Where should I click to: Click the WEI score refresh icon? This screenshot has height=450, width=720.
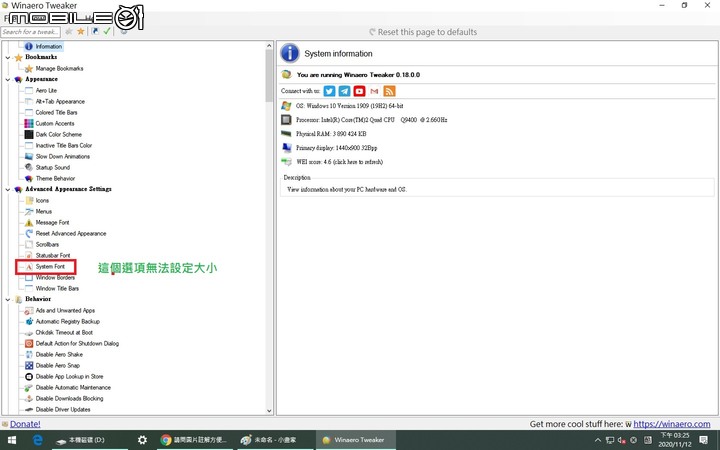pos(287,162)
